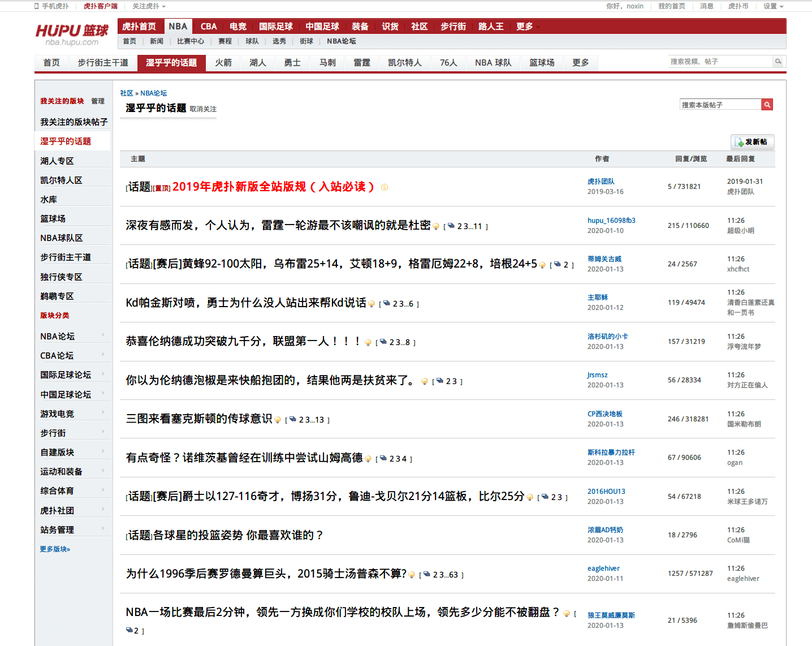Expand the NBA论坛 section in the sidebar
Image resolution: width=812 pixels, height=646 pixels.
(x=57, y=335)
